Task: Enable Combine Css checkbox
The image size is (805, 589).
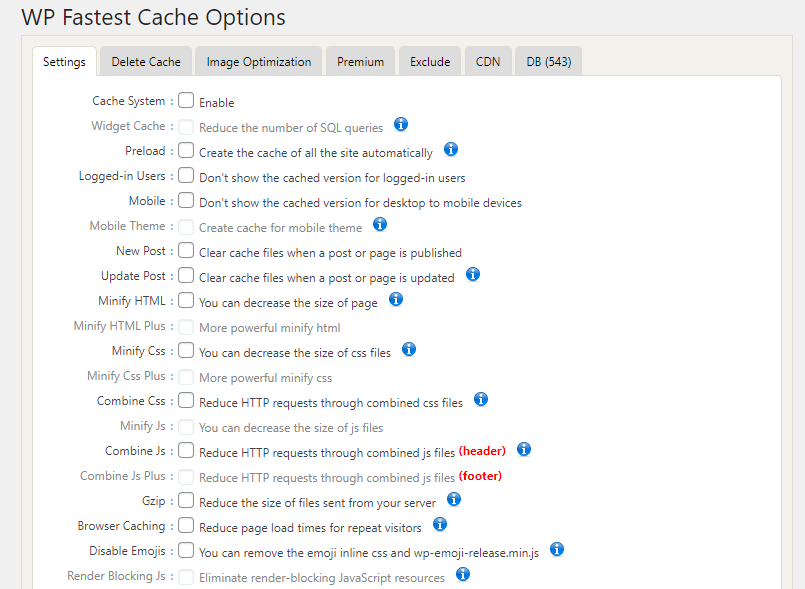Action: pos(186,400)
